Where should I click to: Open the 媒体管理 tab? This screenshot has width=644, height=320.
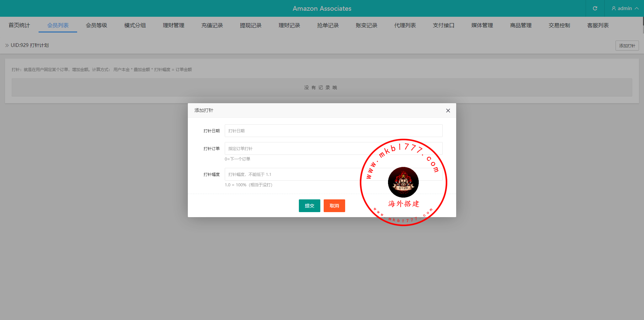click(482, 25)
